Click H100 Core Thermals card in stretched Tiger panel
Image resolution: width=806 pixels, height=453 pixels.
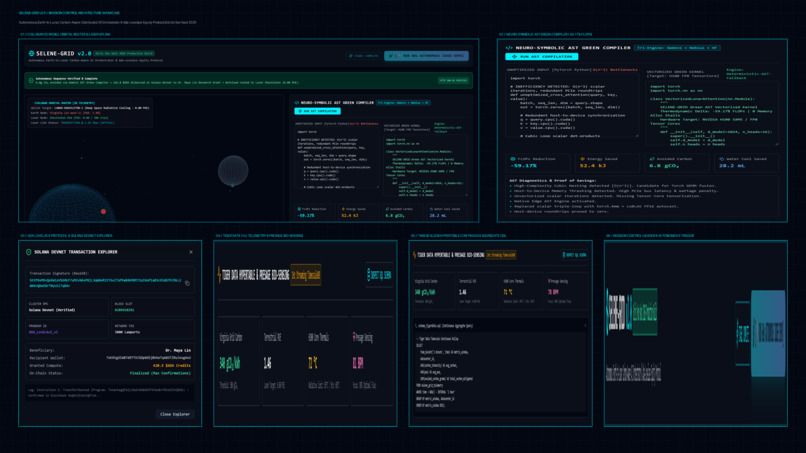tap(327, 363)
